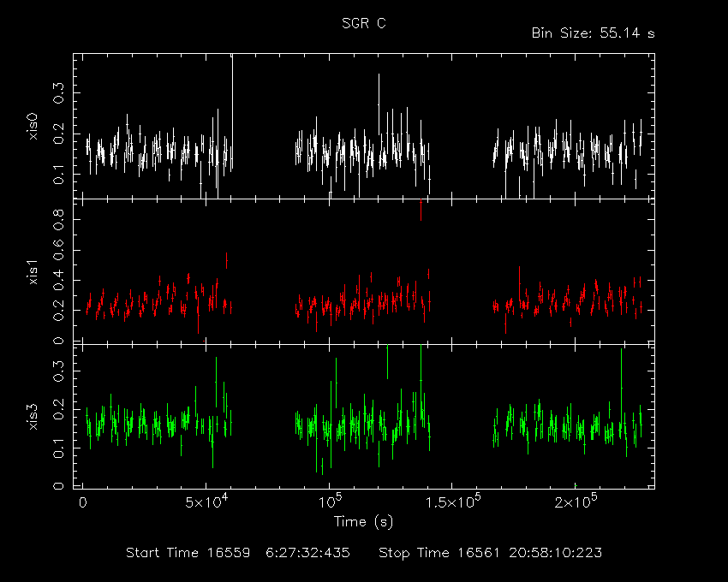Select the Start Time 16559 text
This screenshot has height=582, width=728.
[x=188, y=553]
